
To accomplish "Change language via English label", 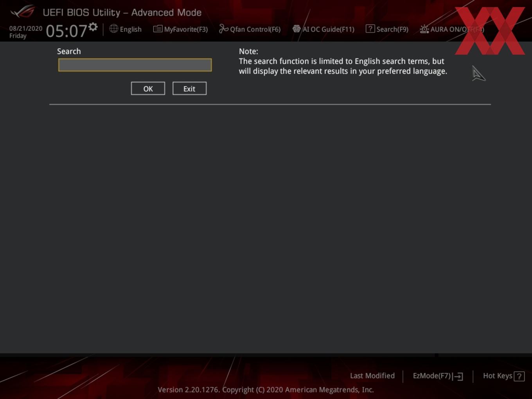I will pyautogui.click(x=131, y=29).
